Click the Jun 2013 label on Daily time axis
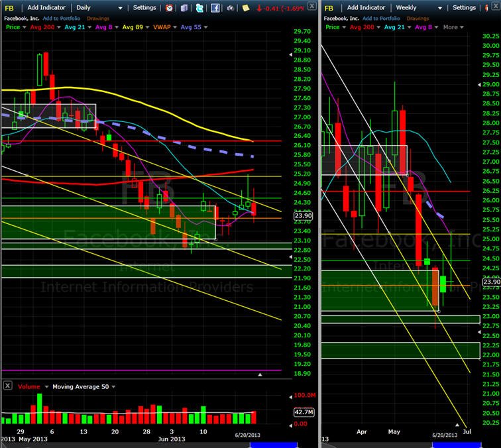This screenshot has height=448, width=501. pyautogui.click(x=172, y=439)
